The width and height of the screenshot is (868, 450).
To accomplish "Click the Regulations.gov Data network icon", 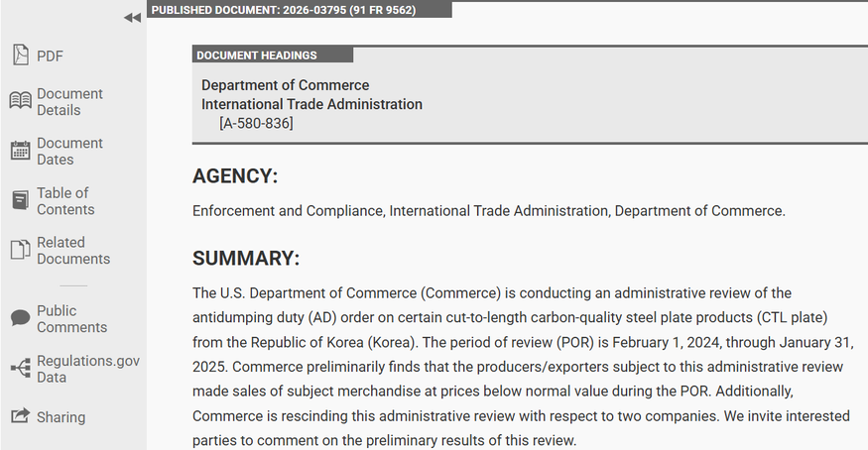I will pos(20,368).
